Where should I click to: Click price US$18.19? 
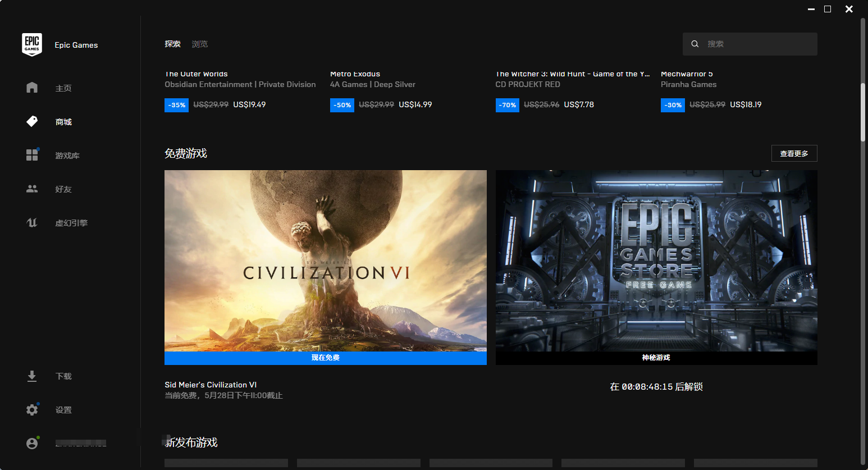pyautogui.click(x=746, y=104)
